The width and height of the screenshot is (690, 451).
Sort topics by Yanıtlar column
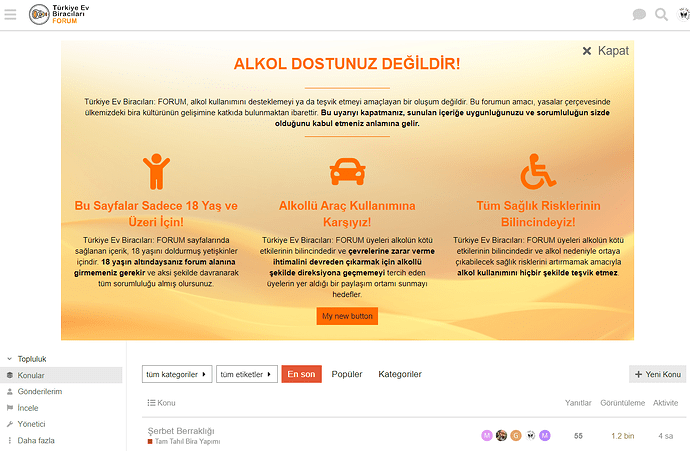point(578,403)
